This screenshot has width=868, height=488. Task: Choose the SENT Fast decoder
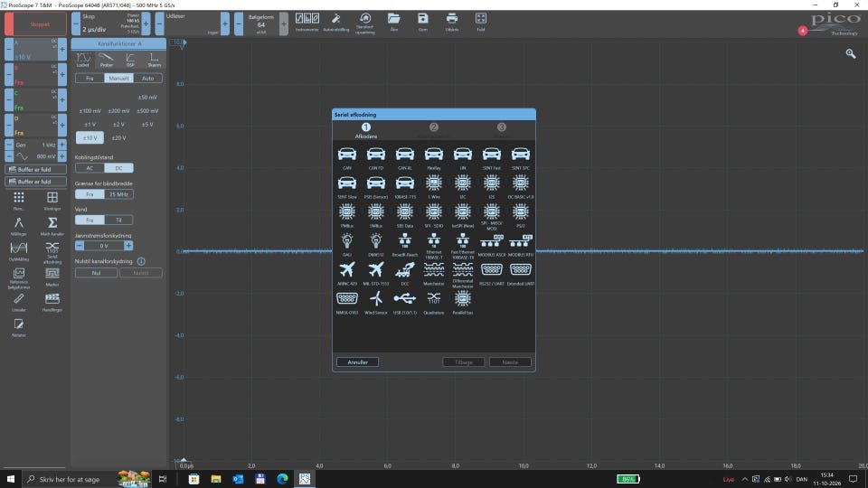[492, 155]
